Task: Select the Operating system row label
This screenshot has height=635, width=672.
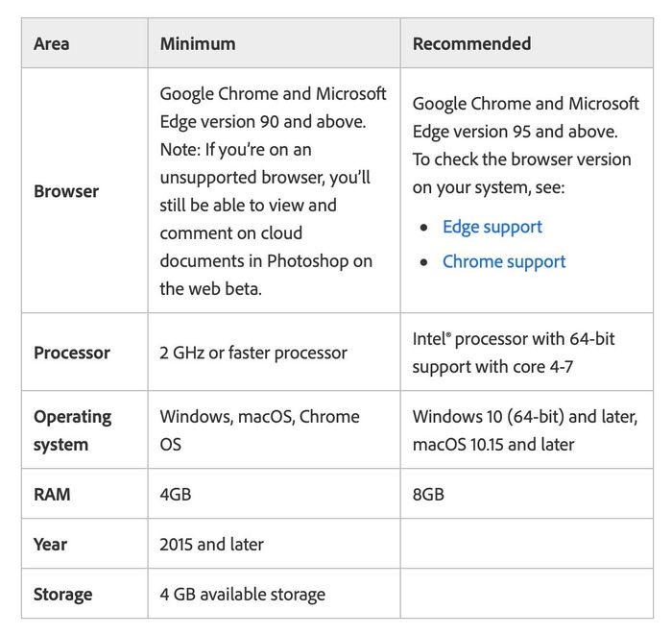Action: 72,430
